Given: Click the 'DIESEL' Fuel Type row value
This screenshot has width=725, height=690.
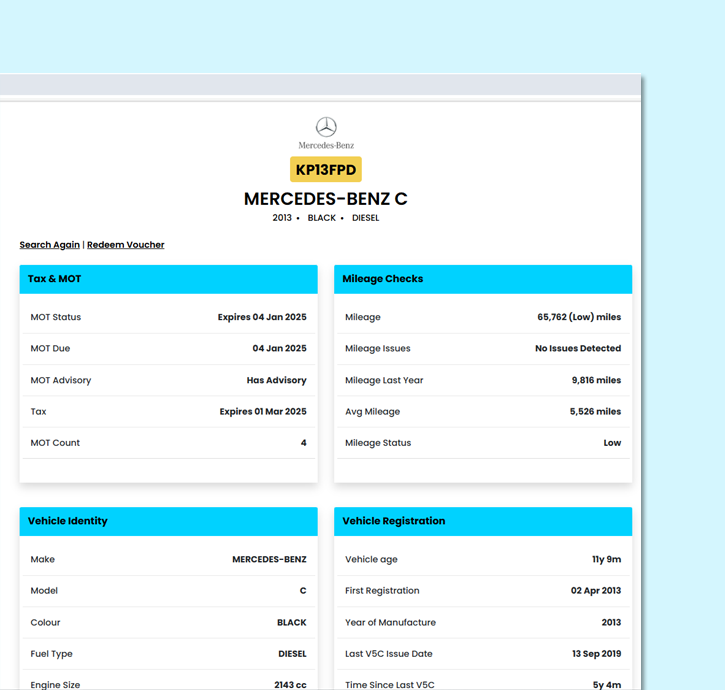Looking at the screenshot, I should pos(292,654).
